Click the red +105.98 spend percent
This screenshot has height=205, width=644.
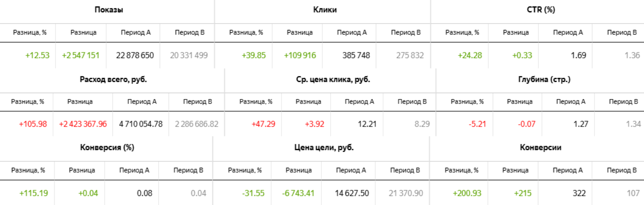coord(33,124)
